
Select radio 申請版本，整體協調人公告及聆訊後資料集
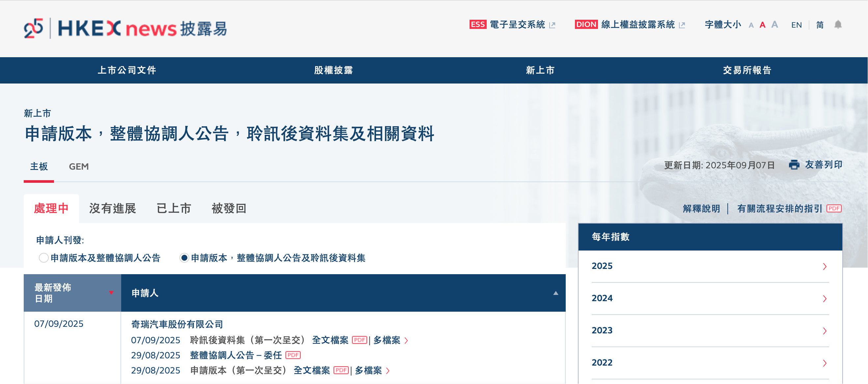pyautogui.click(x=184, y=258)
